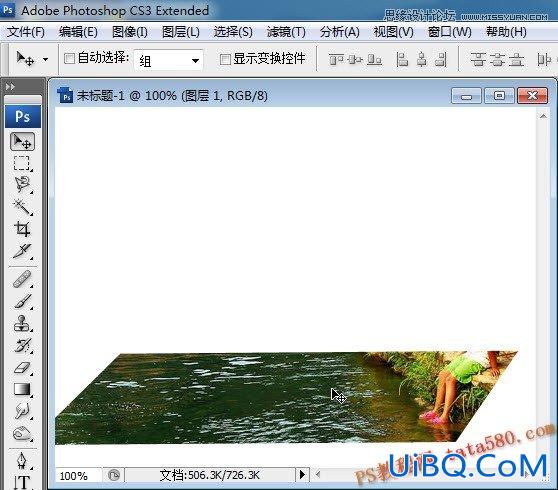
Task: Select the History Brush tool
Action: tap(22, 345)
